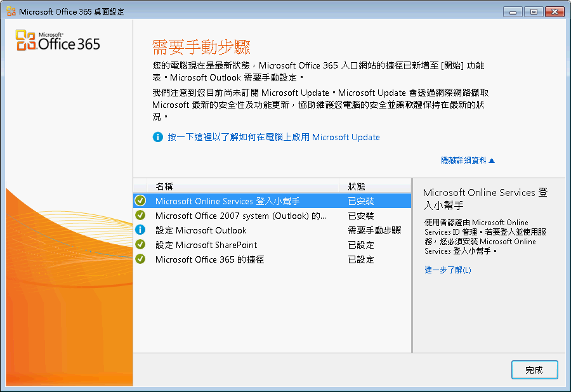Viewport: 571px width, 392px height.
Task: Click green check icon for Microsoft Online Services row
Action: 140,200
